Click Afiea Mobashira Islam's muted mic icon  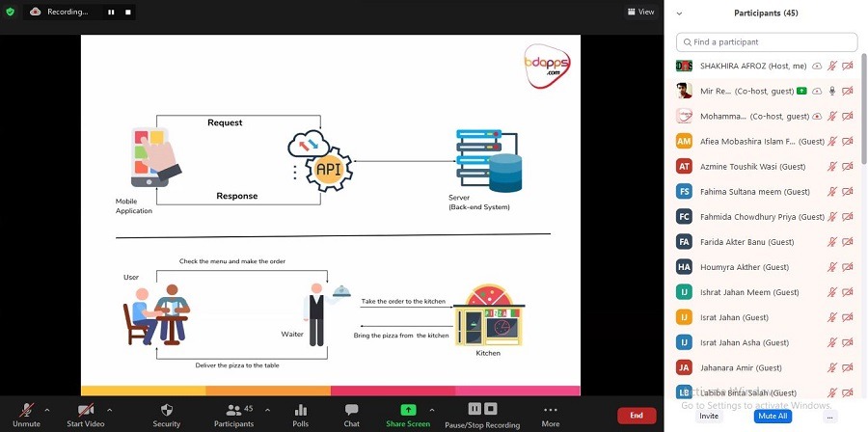tap(832, 142)
